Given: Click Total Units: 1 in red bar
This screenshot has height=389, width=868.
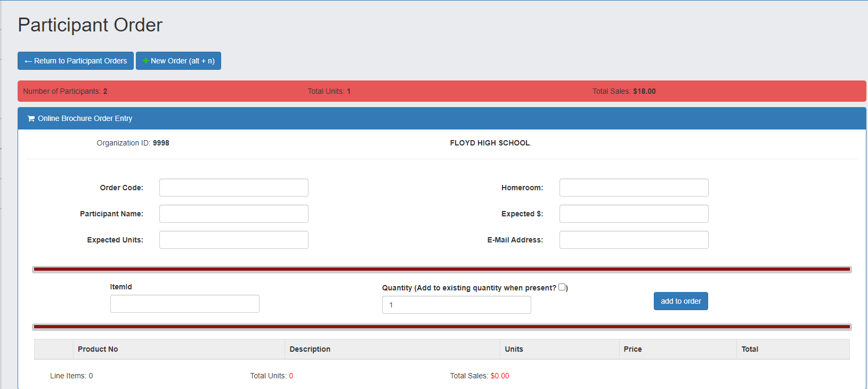Looking at the screenshot, I should [x=329, y=91].
